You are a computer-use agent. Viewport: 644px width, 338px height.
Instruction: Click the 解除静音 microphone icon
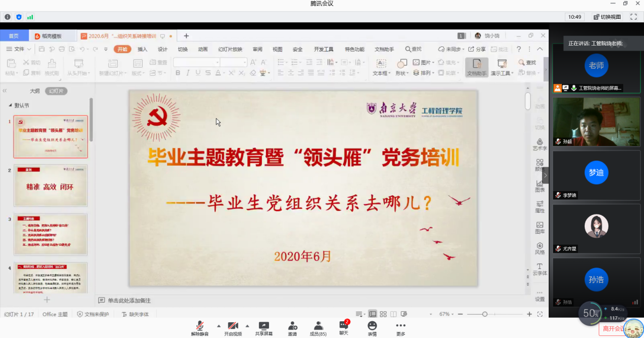click(x=200, y=326)
